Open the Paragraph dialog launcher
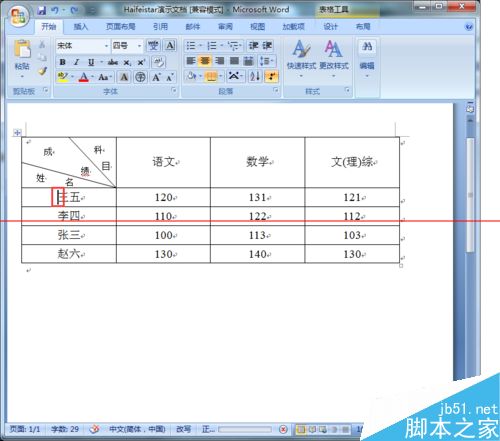Screen dimensions: 500x441 (x=276, y=90)
